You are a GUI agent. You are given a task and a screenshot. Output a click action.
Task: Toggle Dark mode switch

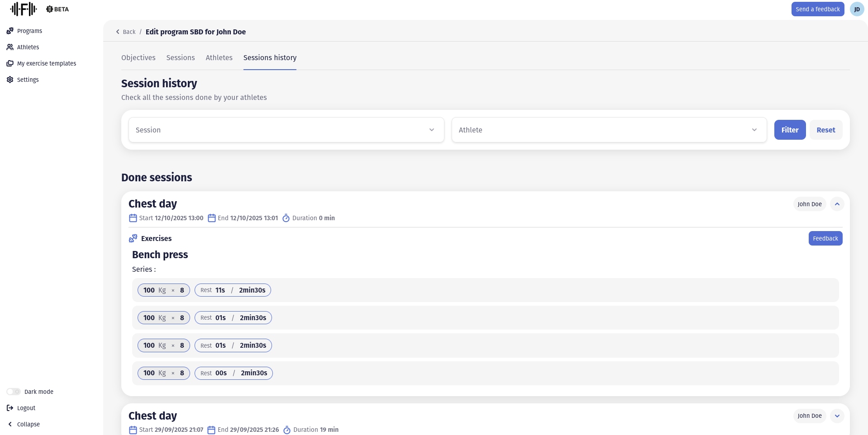14,392
